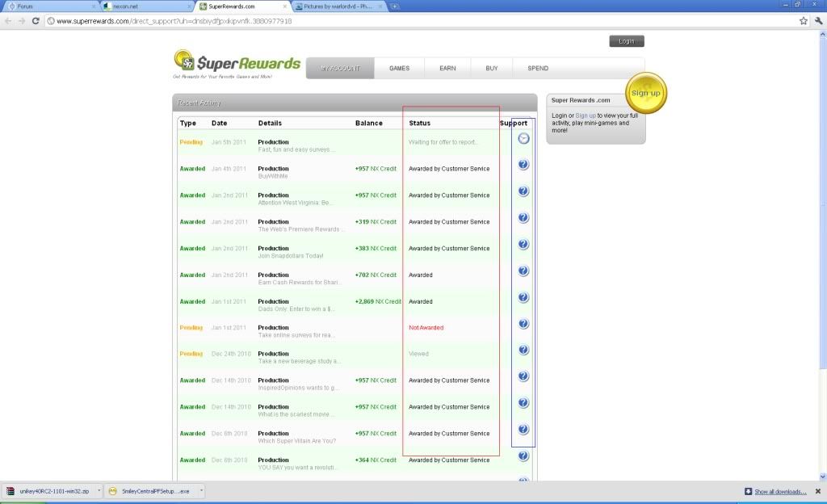Open support help icon for BuyWithMe row

(x=523, y=165)
